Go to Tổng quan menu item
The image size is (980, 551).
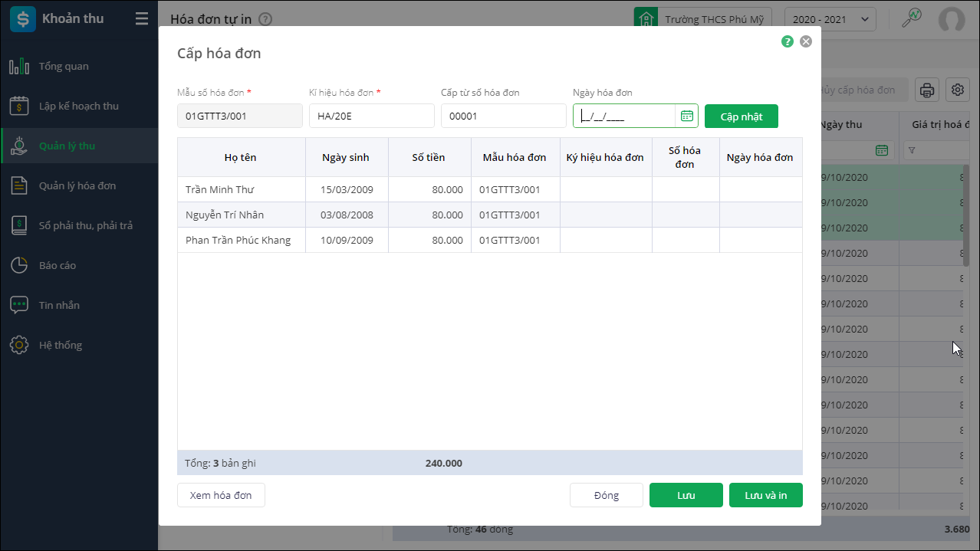[64, 66]
